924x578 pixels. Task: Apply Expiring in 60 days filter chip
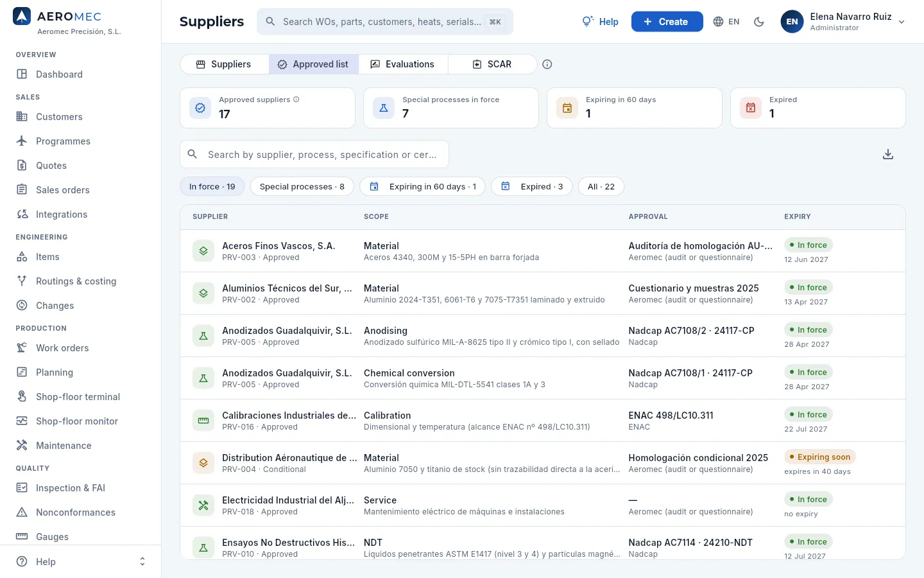click(423, 186)
